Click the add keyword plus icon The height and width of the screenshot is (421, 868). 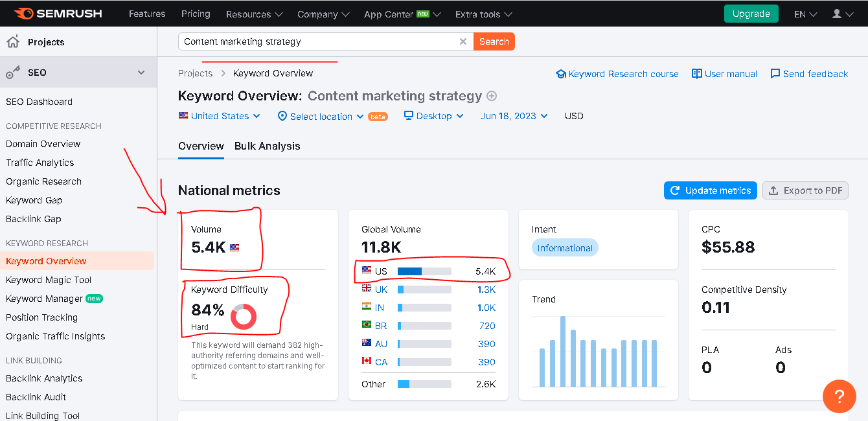click(492, 96)
